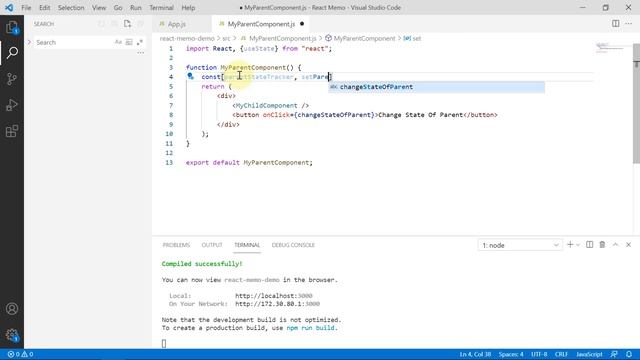640x360 pixels.
Task: Open the View menu
Action: click(99, 8)
